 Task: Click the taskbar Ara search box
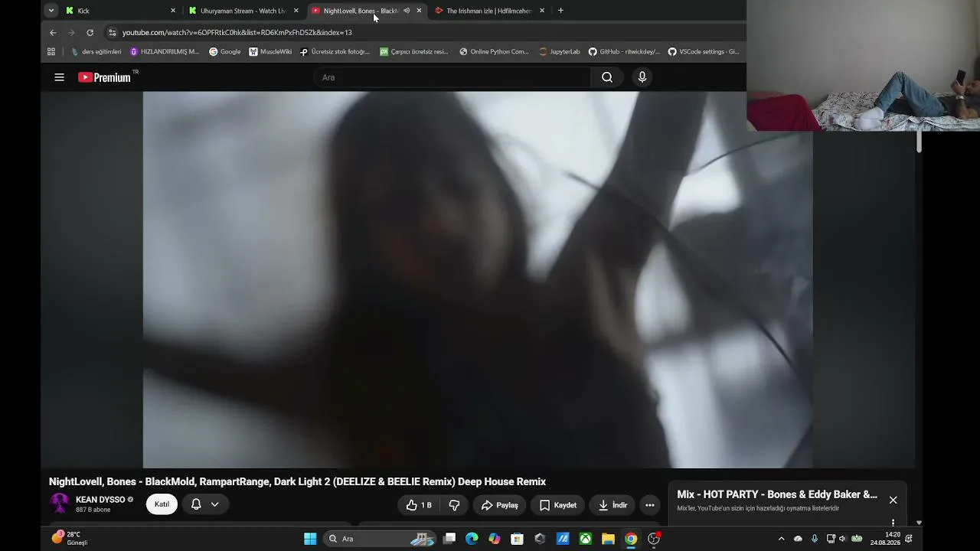point(381,539)
